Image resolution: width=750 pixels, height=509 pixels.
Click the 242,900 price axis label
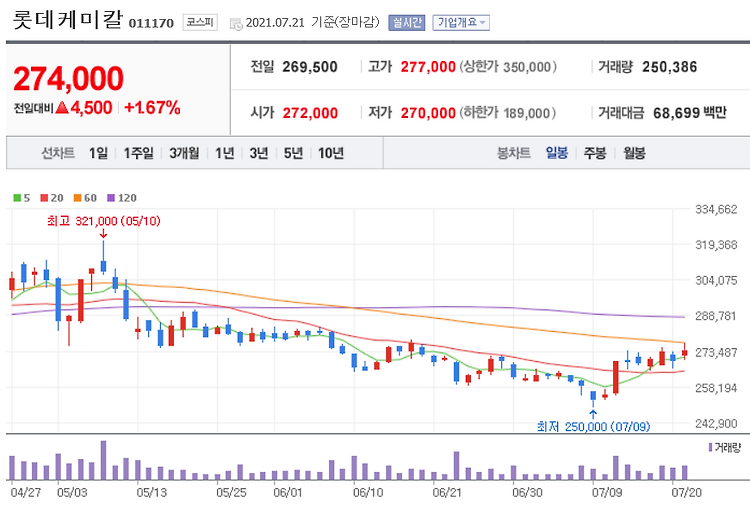click(716, 423)
